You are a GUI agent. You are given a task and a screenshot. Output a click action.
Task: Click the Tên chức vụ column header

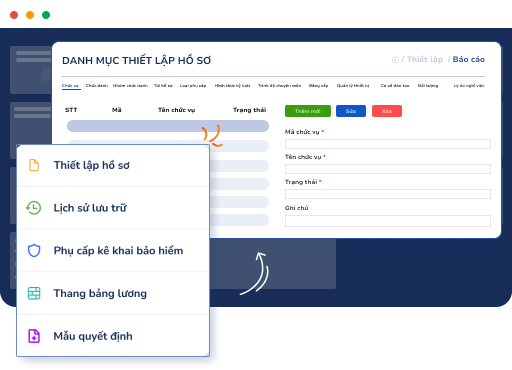tap(176, 110)
